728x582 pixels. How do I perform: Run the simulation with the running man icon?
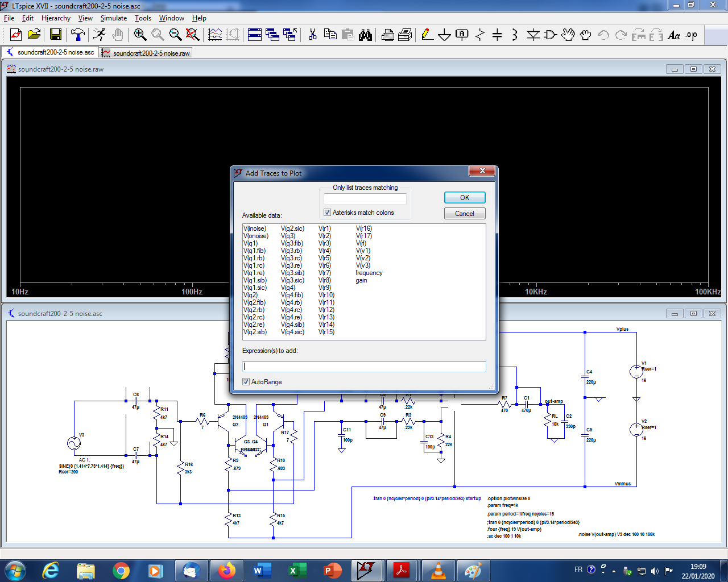click(x=100, y=35)
